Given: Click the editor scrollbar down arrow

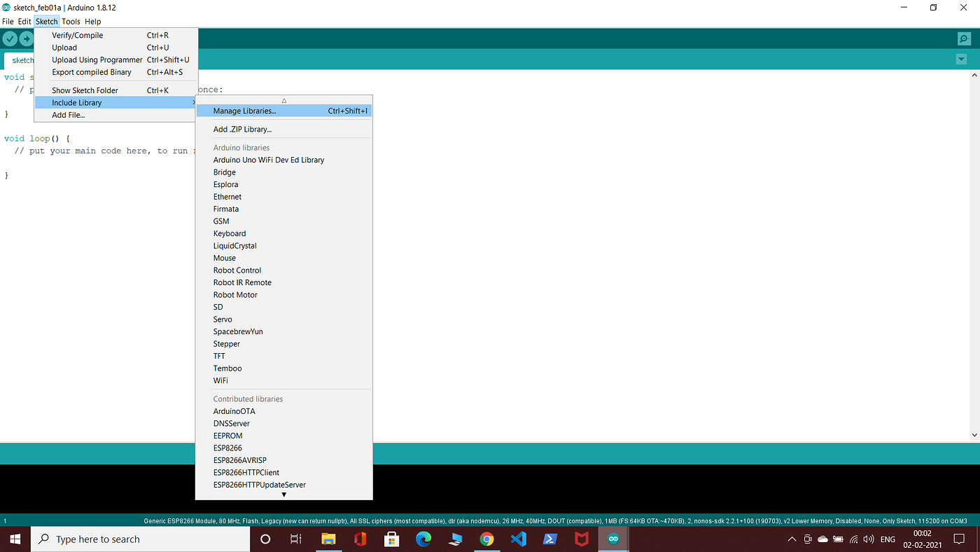Looking at the screenshot, I should 974,435.
